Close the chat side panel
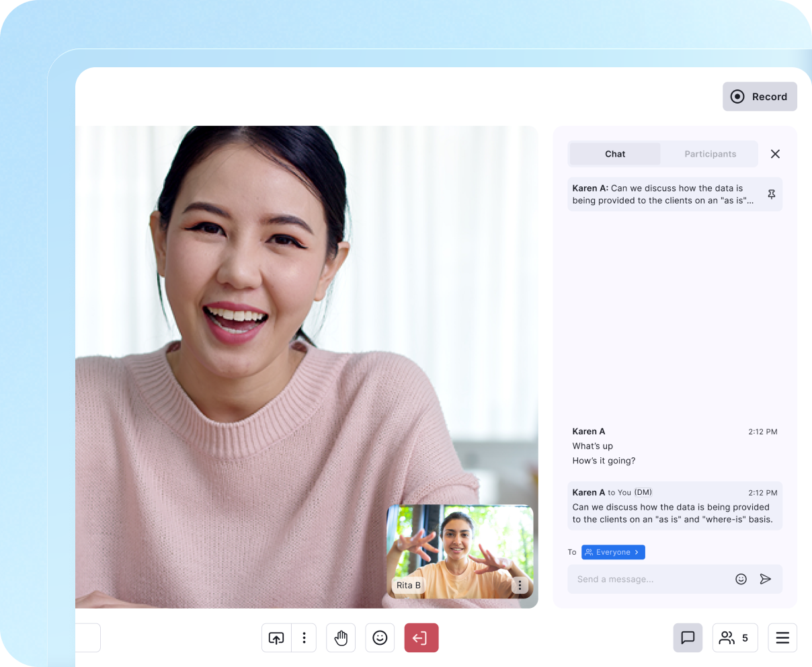Image resolution: width=812 pixels, height=667 pixels. pyautogui.click(x=775, y=154)
